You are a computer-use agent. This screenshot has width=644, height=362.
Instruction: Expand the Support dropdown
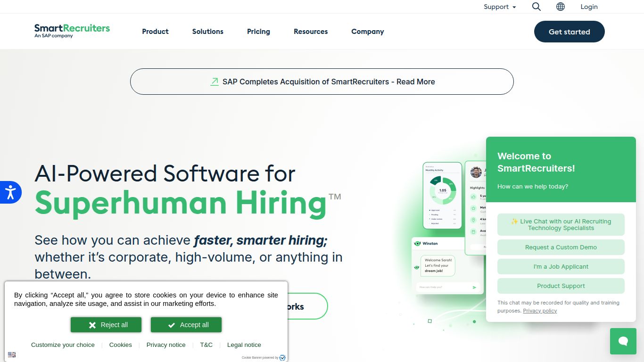(x=500, y=7)
